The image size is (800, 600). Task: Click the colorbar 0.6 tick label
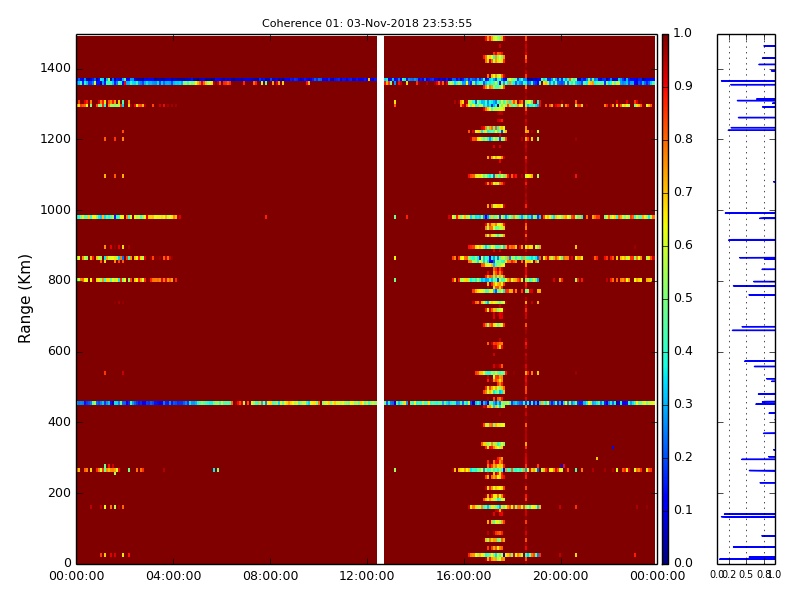[683, 245]
